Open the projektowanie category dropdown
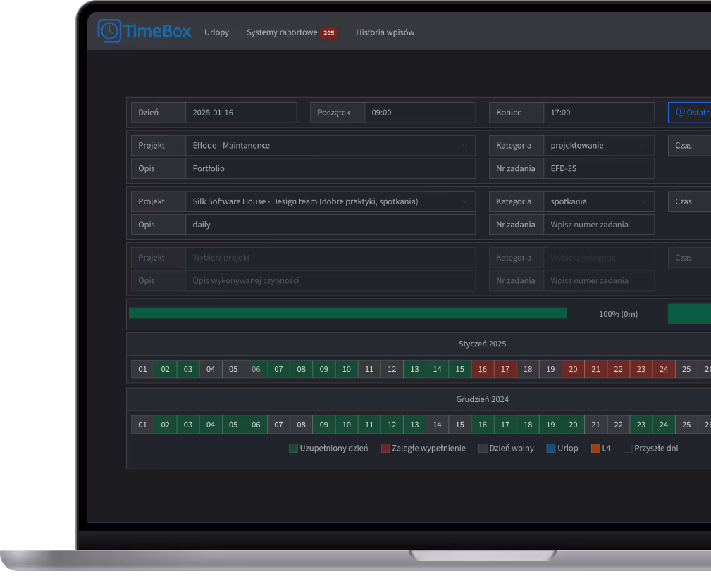711x588 pixels. tap(599, 145)
